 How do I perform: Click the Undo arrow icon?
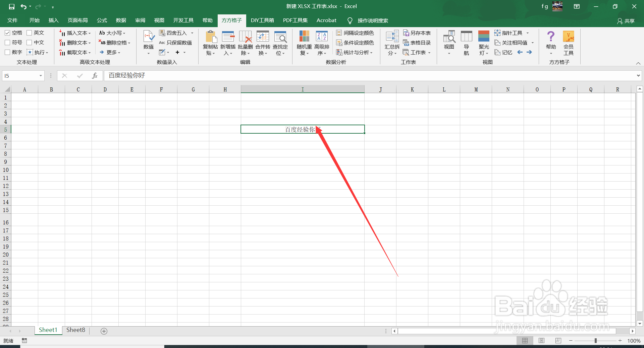(x=23, y=6)
